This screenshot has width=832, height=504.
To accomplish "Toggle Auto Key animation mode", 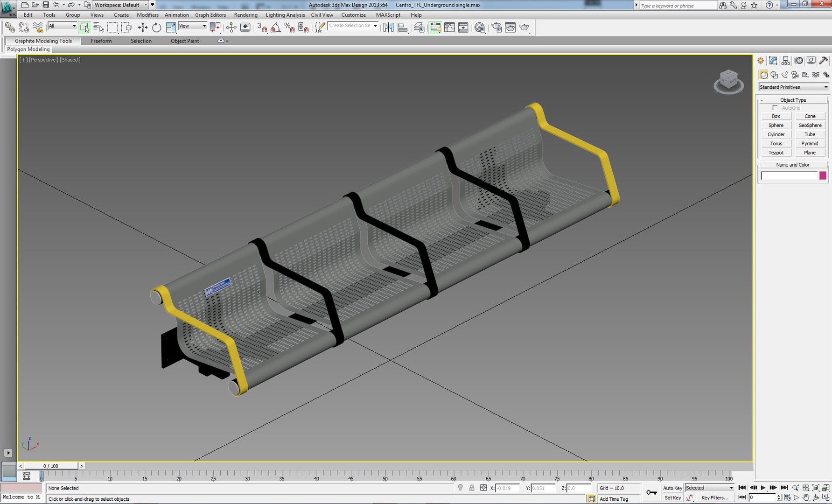I will (672, 488).
